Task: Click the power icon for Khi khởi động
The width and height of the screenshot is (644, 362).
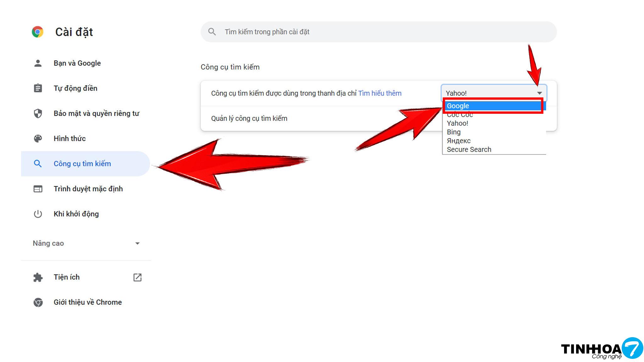Action: pos(38,214)
